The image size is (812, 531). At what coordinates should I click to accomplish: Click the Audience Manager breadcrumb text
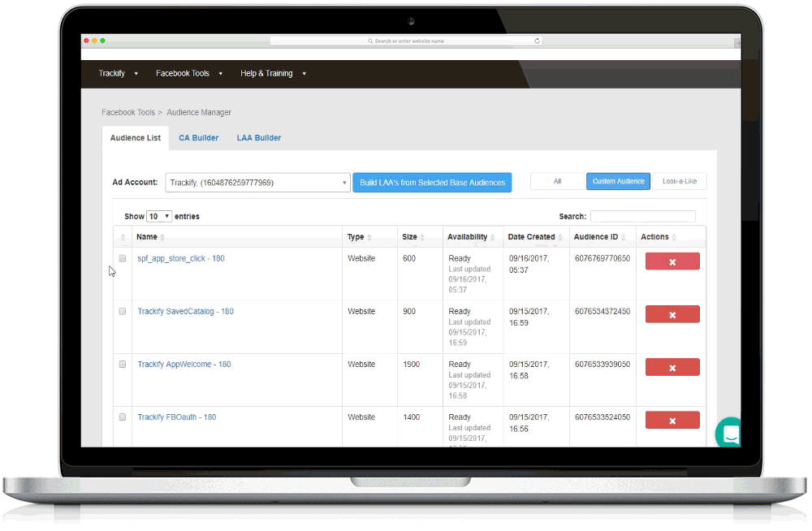pyautogui.click(x=199, y=112)
